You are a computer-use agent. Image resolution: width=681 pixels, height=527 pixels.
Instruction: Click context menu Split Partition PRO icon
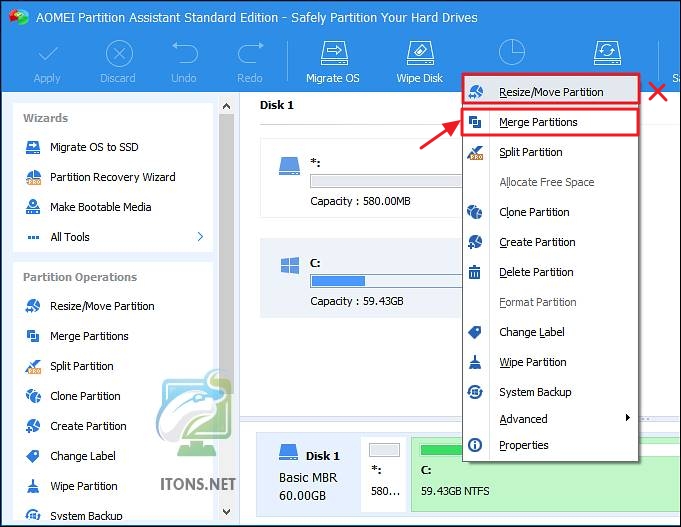475,152
